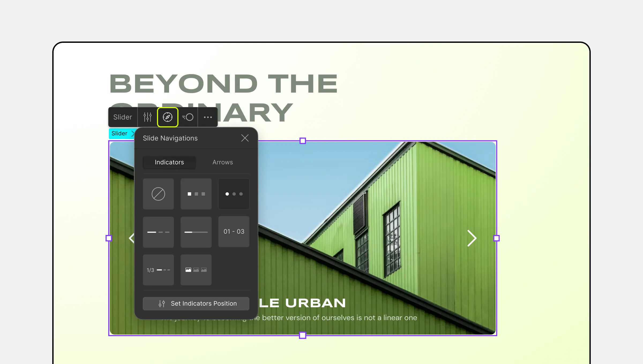
Task: Select the dash line indicators style
Action: [x=158, y=232]
